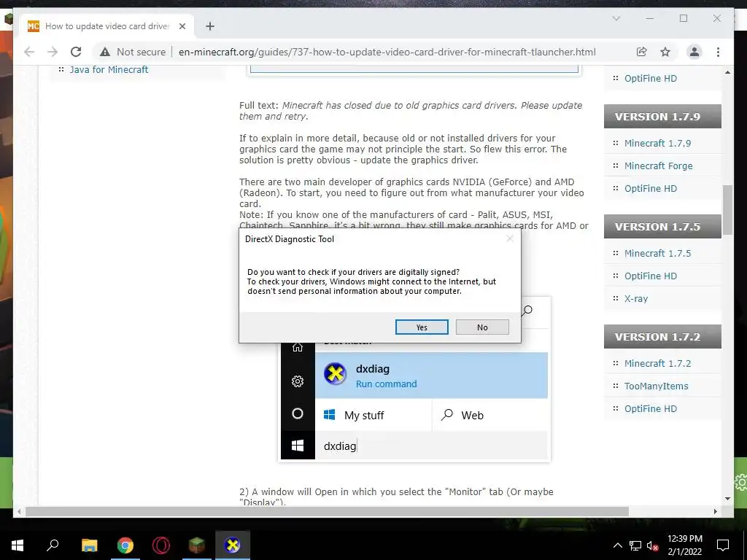Click the VERSION 1.7.9 header
This screenshot has height=560, width=747.
662,117
